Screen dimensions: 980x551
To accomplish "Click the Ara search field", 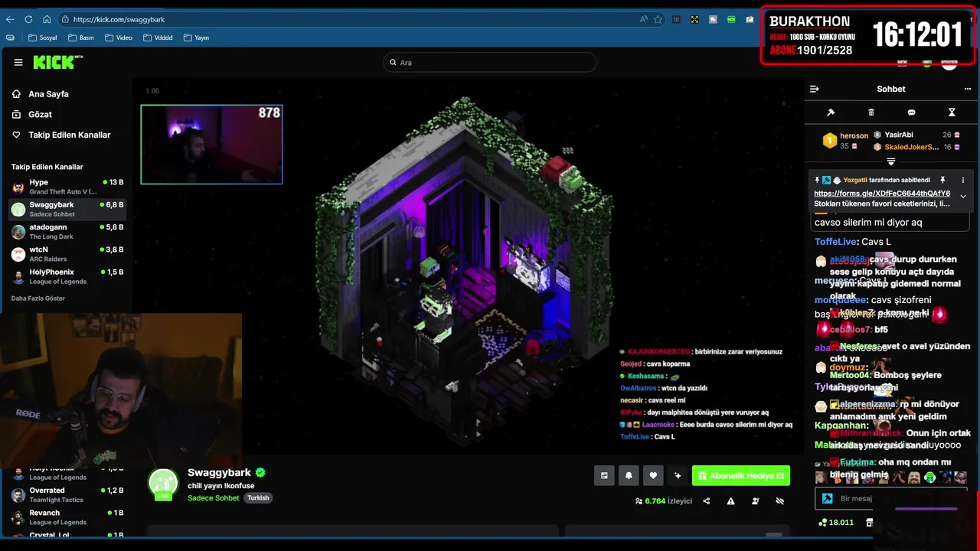I will [x=490, y=62].
